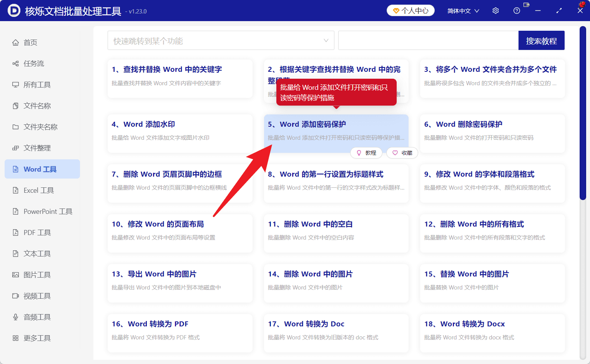Select the 更多工具 sidebar entry
The width and height of the screenshot is (590, 364).
(42, 338)
